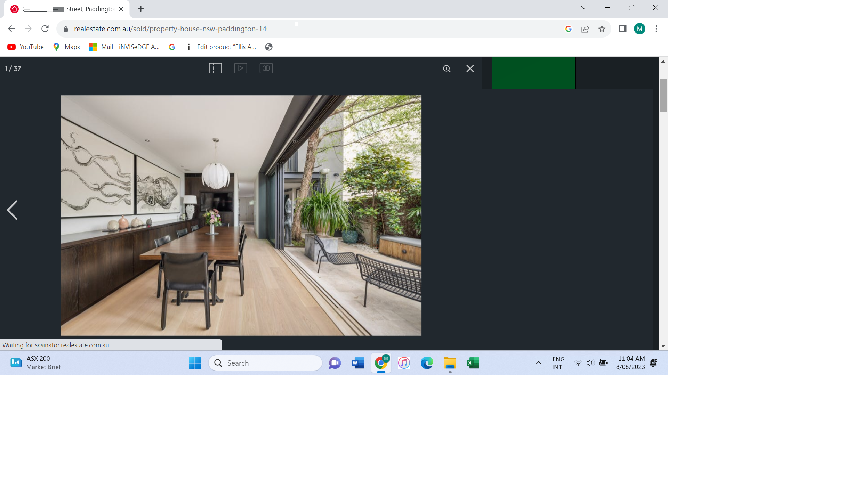Zoom in with the magnifier icon
The image size is (868, 488).
click(447, 69)
